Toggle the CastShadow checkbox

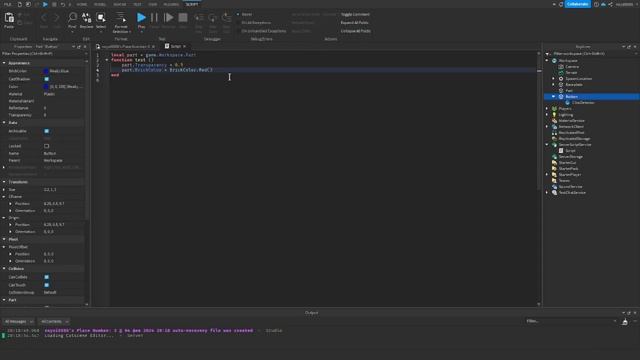click(x=47, y=79)
